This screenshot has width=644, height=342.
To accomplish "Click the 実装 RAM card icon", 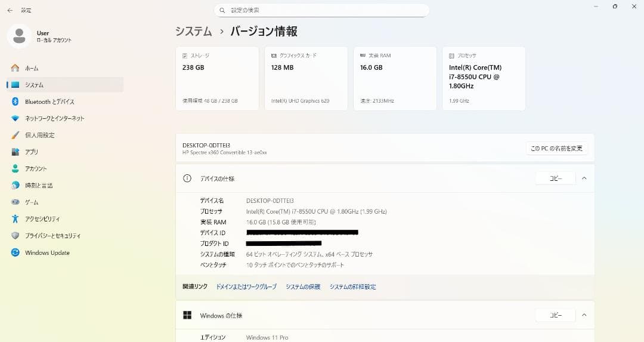I will 363,56.
